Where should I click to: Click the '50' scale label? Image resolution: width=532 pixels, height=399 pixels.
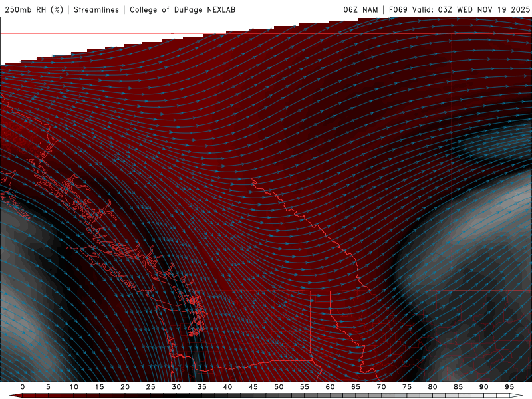click(279, 387)
